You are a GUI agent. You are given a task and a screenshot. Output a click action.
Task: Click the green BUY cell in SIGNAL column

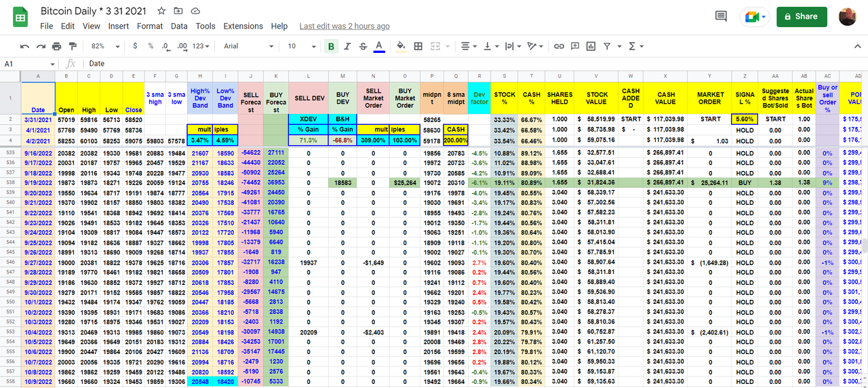pyautogui.click(x=745, y=182)
